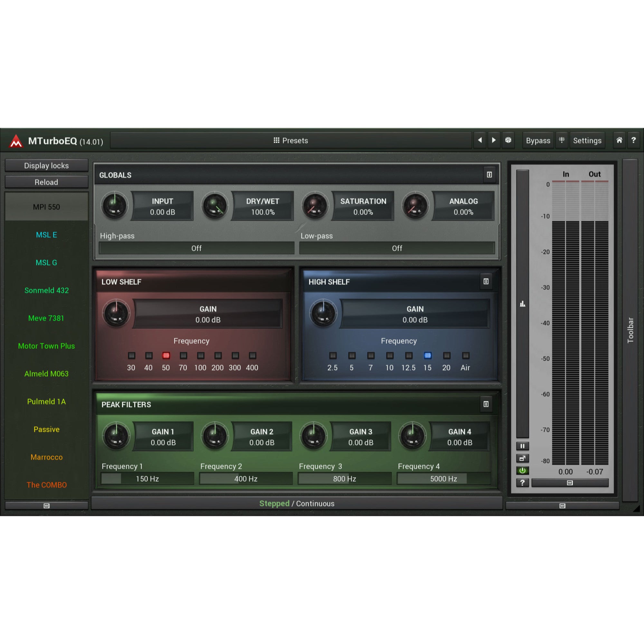The height and width of the screenshot is (644, 644).
Task: Collapse the PEAK FILTERS panel corner icon
Action: click(486, 404)
